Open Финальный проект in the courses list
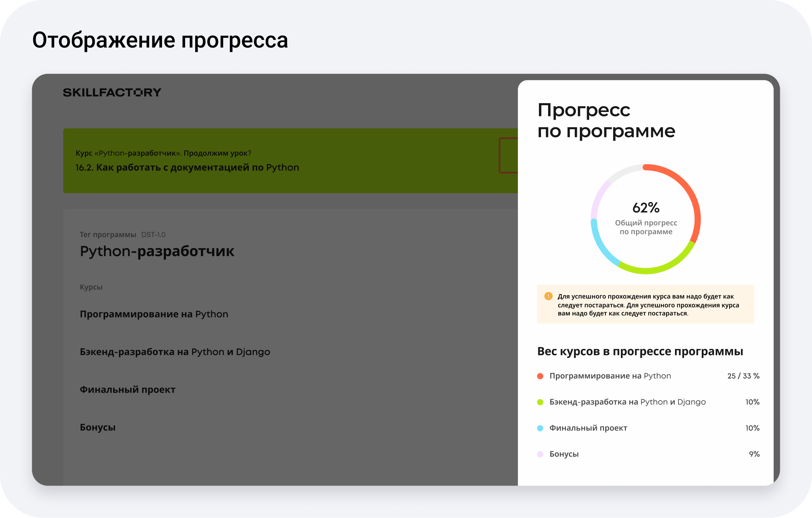Image resolution: width=812 pixels, height=518 pixels. point(128,390)
